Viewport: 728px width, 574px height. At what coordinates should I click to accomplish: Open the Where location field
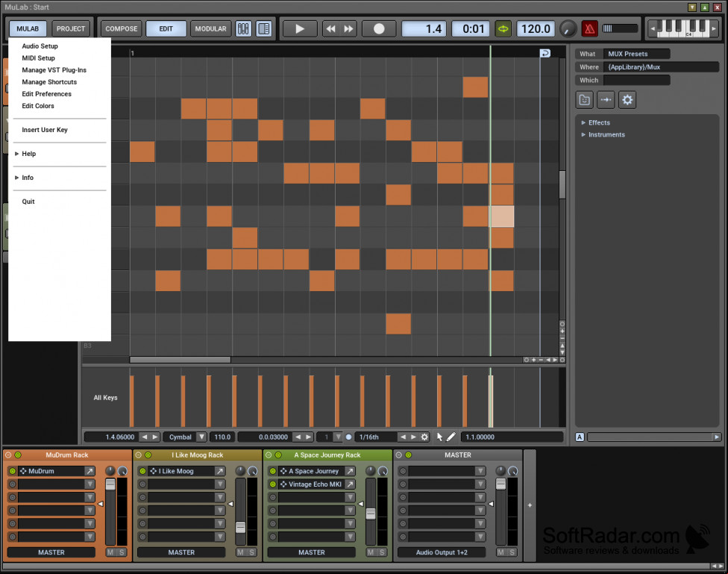[x=661, y=67]
